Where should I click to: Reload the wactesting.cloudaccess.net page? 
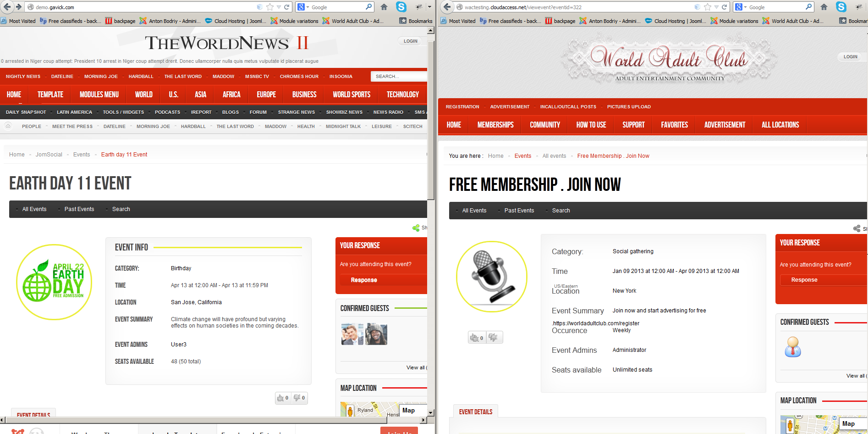pyautogui.click(x=725, y=7)
